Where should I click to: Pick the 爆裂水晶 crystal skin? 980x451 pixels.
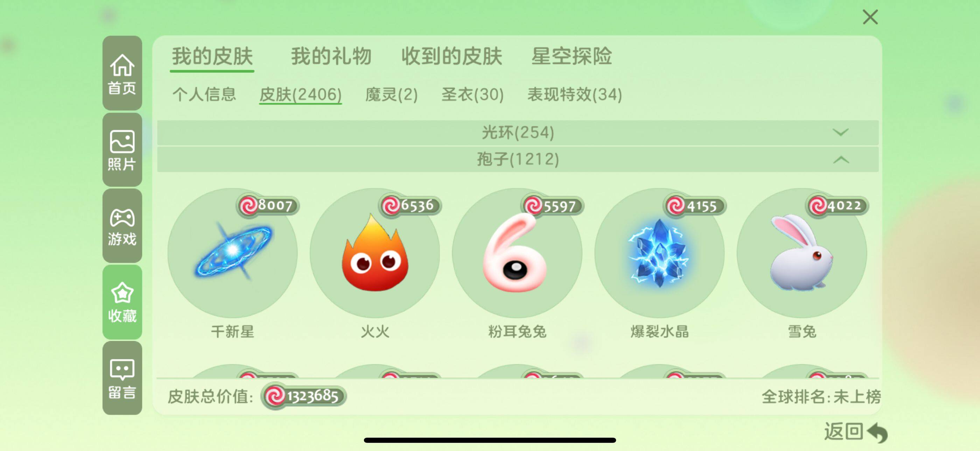pyautogui.click(x=659, y=253)
